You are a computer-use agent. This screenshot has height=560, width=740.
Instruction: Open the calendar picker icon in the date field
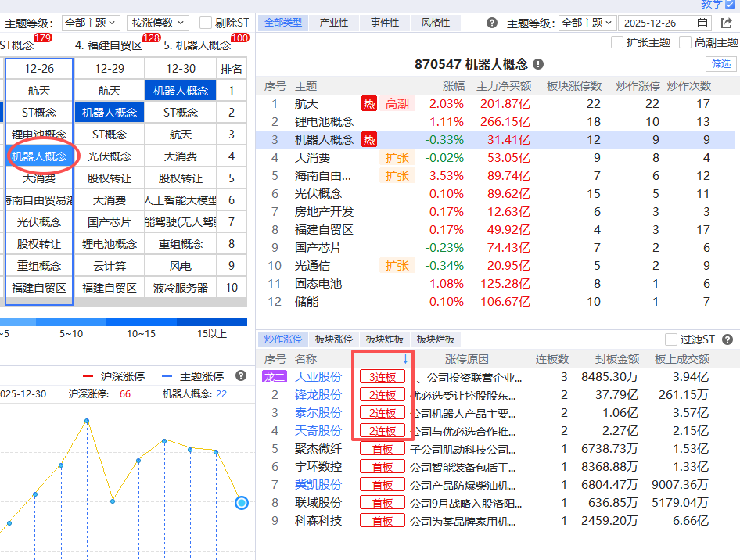point(702,23)
